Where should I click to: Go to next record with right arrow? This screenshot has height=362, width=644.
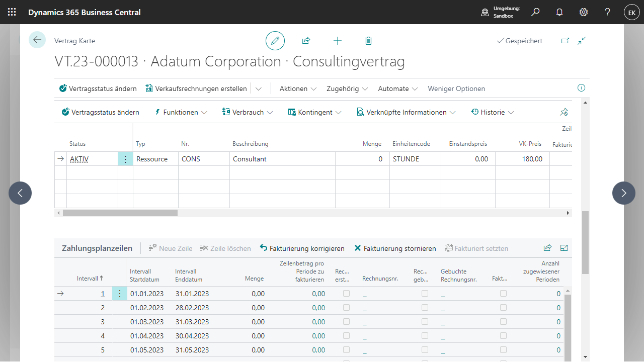coord(624,193)
